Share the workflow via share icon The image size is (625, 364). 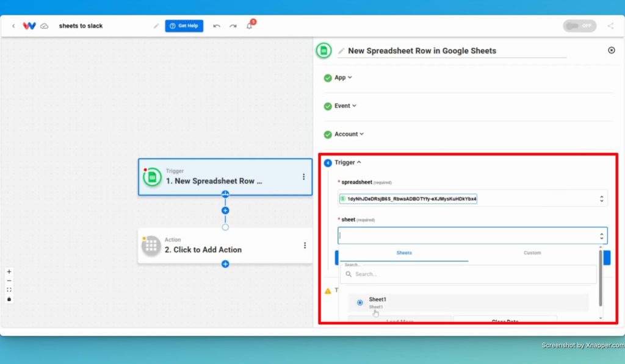[x=610, y=26]
